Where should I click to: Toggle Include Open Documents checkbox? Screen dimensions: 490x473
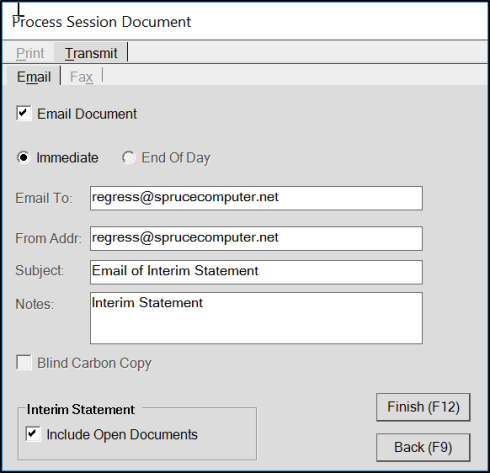pos(33,434)
